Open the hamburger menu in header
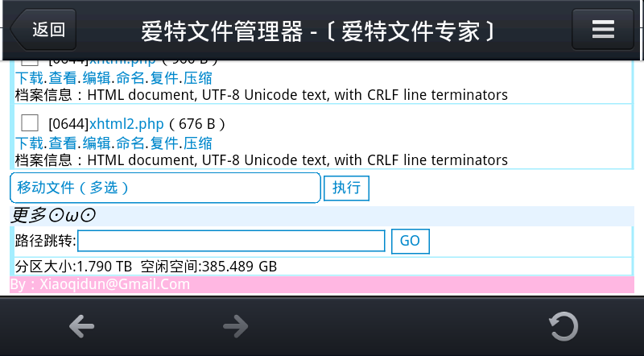The image size is (644, 356). click(603, 30)
